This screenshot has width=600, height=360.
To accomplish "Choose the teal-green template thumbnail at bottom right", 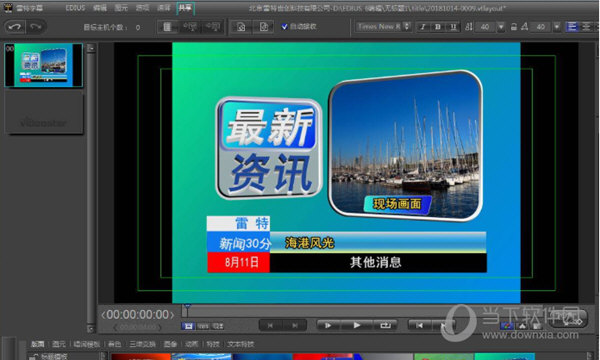I will point(504,357).
